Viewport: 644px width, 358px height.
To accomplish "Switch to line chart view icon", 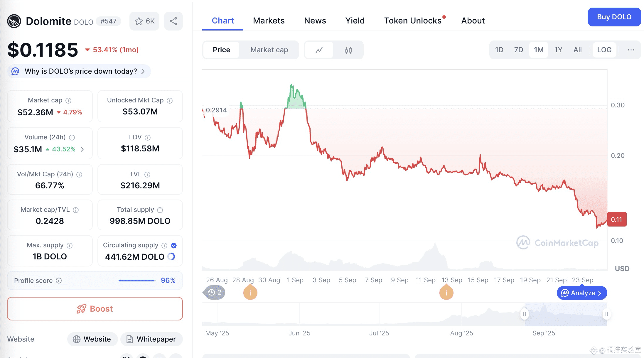I will pos(319,50).
